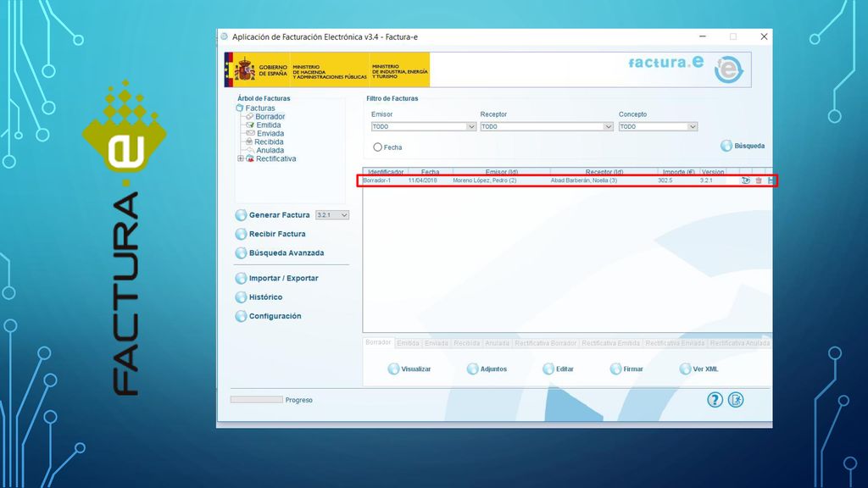Click the Progreso progress bar
The width and height of the screenshot is (868, 488).
256,400
